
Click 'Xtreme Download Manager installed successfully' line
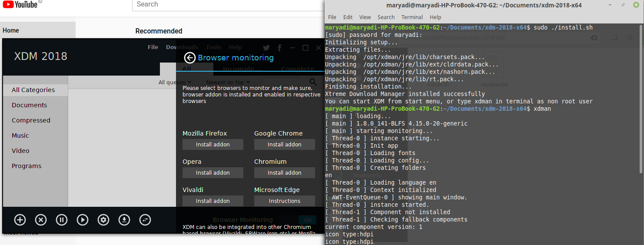click(405, 94)
